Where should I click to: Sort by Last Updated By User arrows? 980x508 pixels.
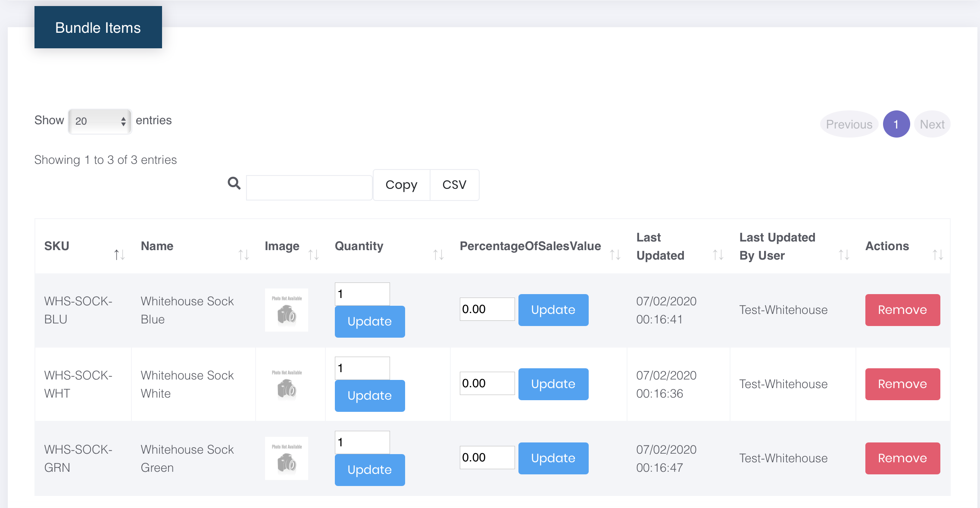point(844,255)
